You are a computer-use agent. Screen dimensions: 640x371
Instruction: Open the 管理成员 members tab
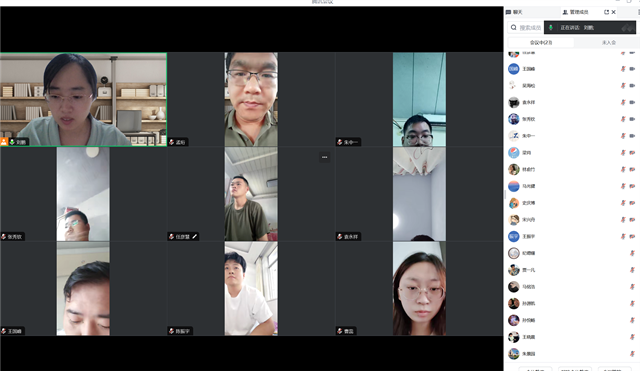coord(576,12)
